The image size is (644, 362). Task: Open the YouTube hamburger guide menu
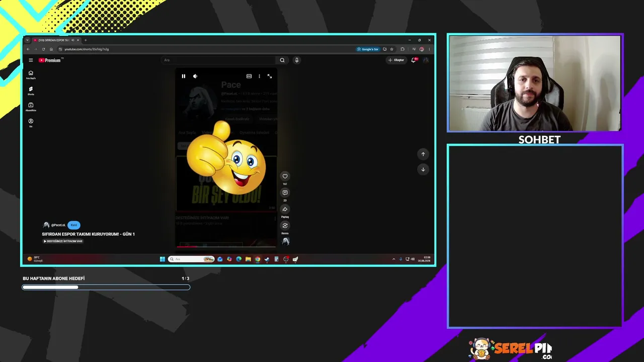pyautogui.click(x=31, y=60)
